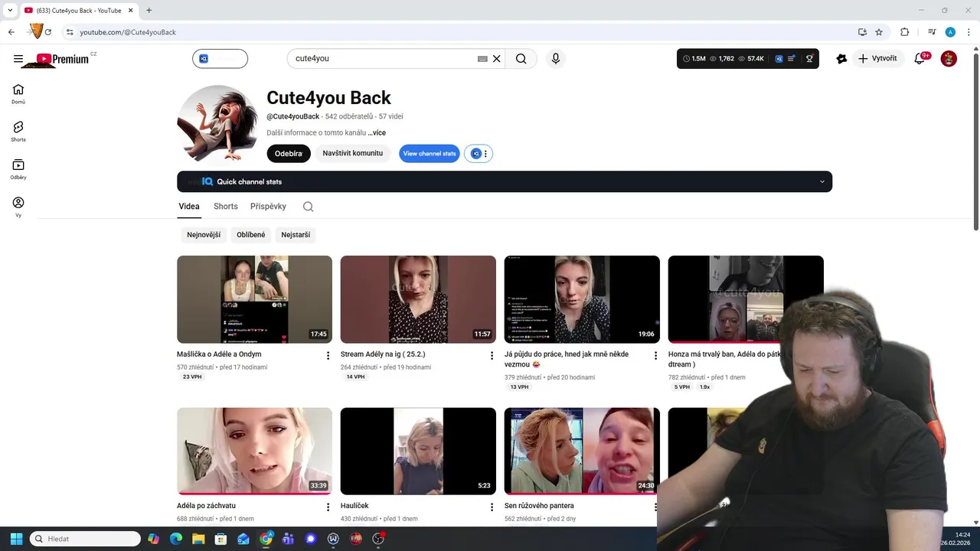The height and width of the screenshot is (551, 980).
Task: Click the Cute4you Back channel avatar
Action: pyautogui.click(x=217, y=124)
